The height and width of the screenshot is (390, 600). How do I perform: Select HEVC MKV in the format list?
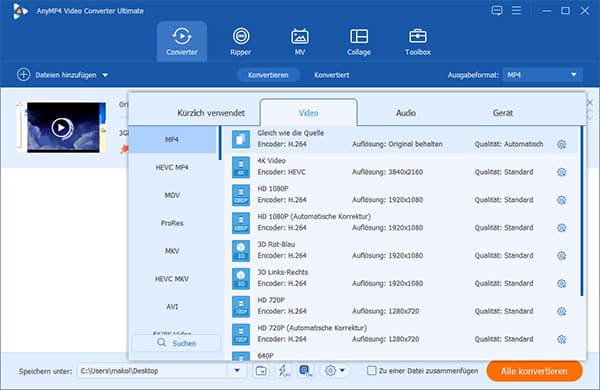172,279
